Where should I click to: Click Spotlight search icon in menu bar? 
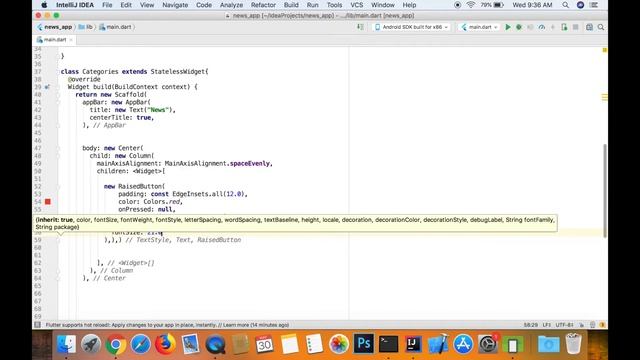pyautogui.click(x=565, y=5)
